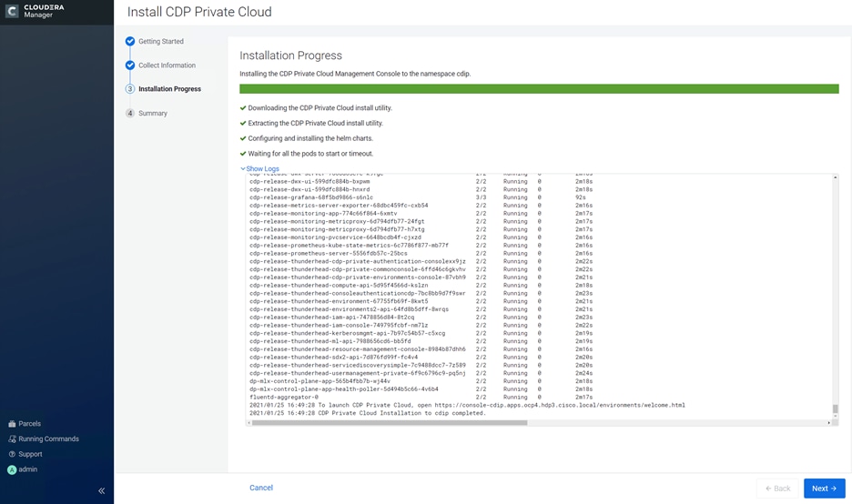Click the thunderhead-sdx2-api log row

(421, 358)
